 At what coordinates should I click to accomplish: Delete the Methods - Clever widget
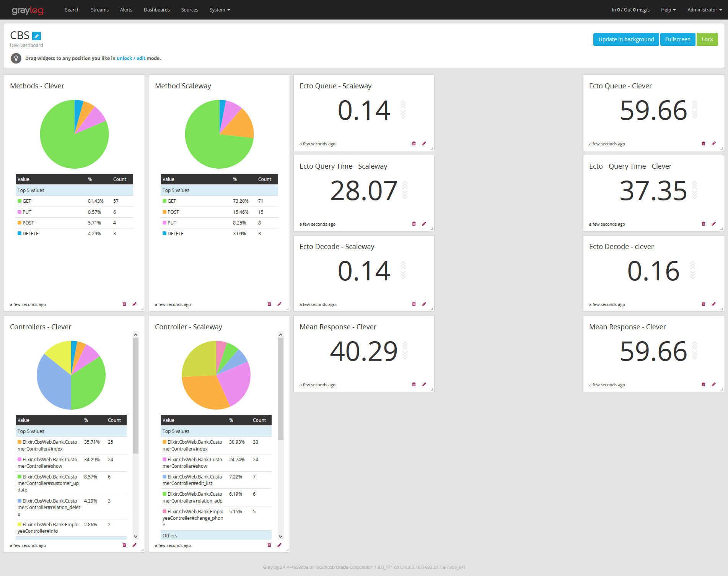(x=124, y=304)
